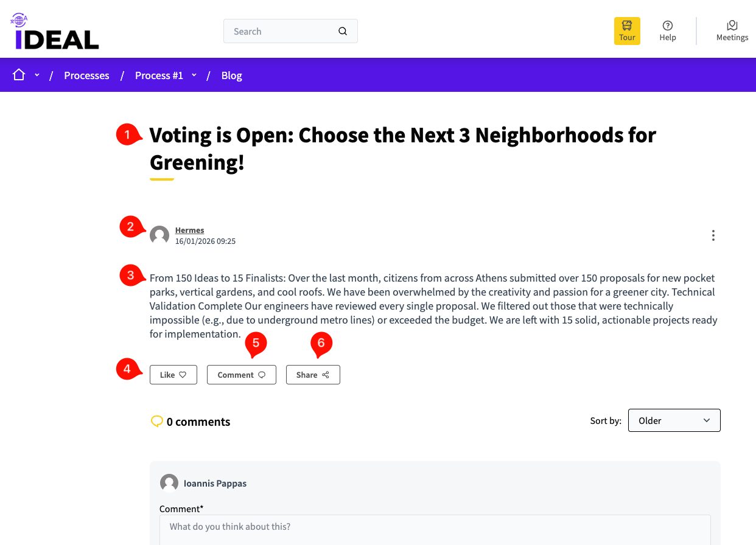Open the Hermes author profile link
Image resolution: width=756 pixels, height=545 pixels.
(x=189, y=230)
